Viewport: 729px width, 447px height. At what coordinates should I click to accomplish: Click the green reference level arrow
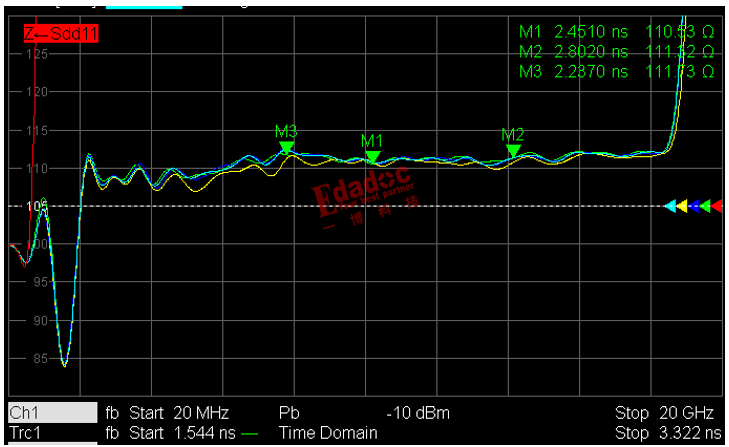(x=705, y=206)
